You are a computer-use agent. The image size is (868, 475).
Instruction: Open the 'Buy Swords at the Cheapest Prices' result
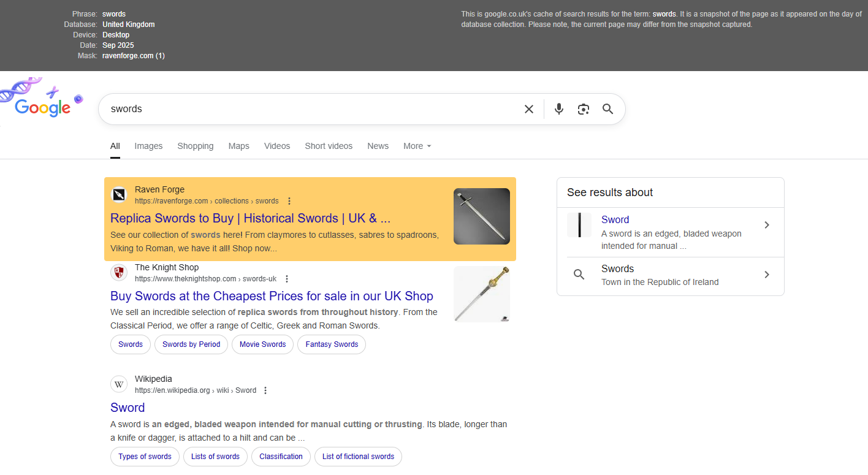272,296
